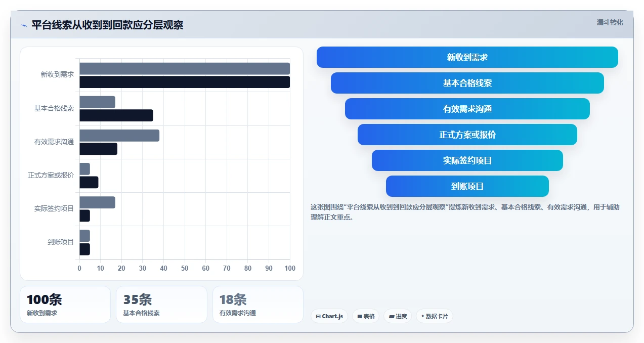Click the Chart.js tag chip
644x343 pixels.
tap(329, 316)
